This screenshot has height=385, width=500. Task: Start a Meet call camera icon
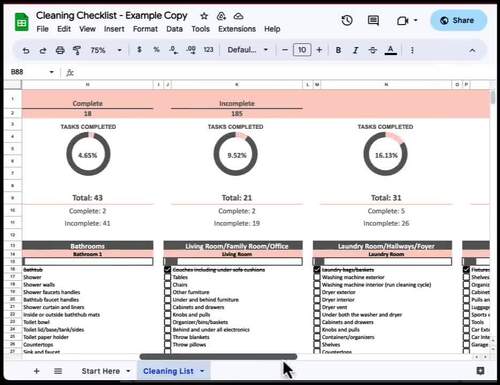click(403, 21)
